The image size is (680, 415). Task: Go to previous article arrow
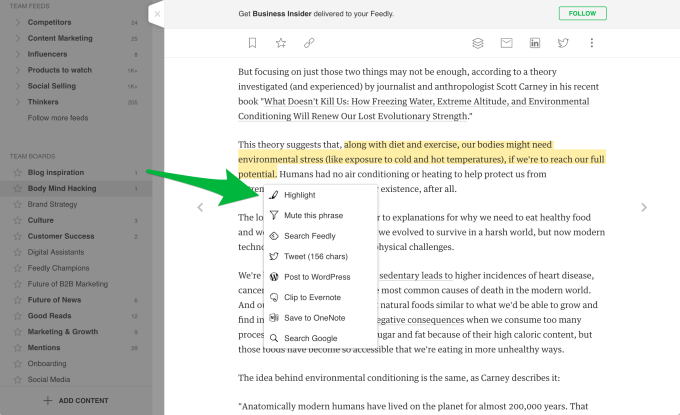click(200, 207)
